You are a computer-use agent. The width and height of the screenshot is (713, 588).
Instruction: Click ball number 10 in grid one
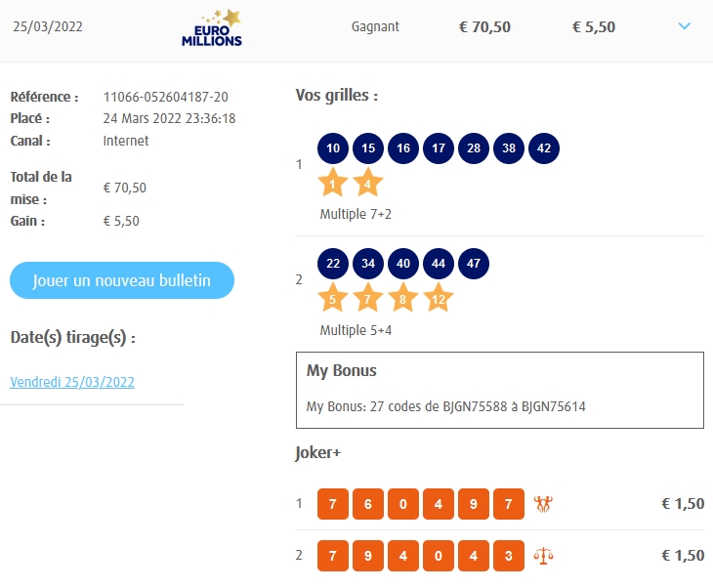pos(333,148)
